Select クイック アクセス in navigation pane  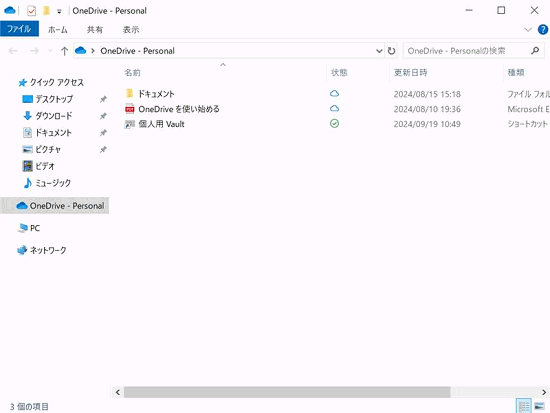(56, 82)
